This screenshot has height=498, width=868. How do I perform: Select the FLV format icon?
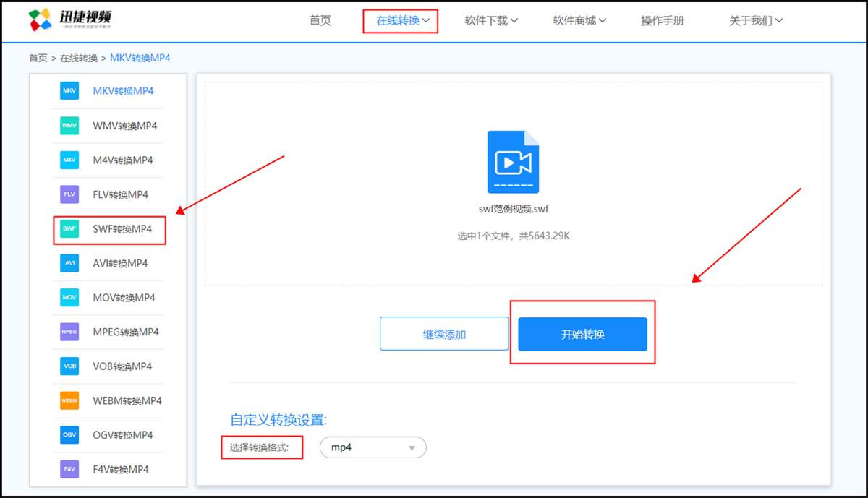tap(69, 194)
